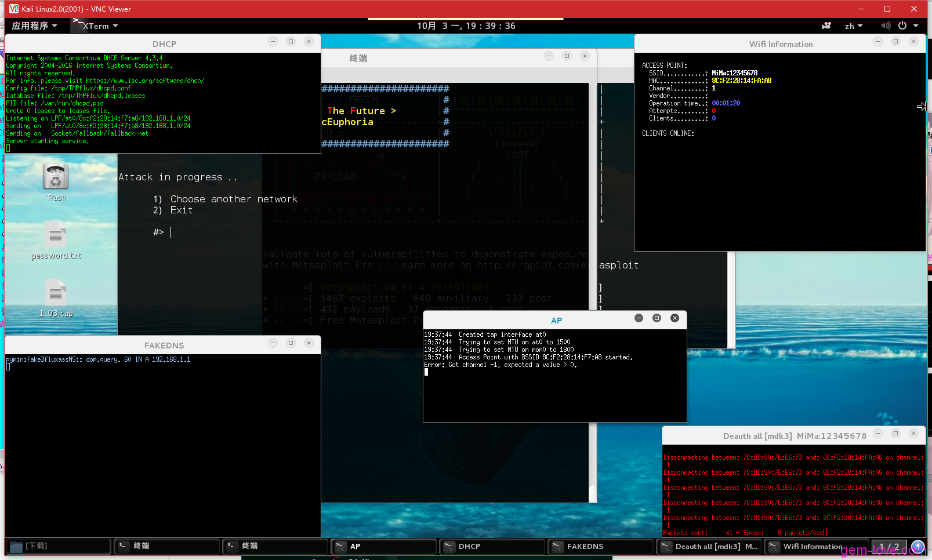Click the accessibility users icon in top bar

click(826, 26)
